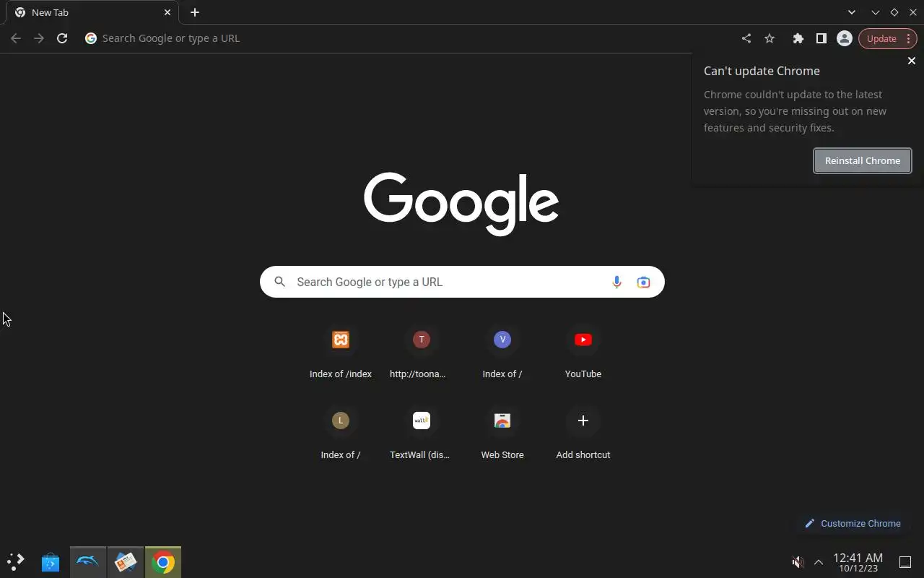The height and width of the screenshot is (578, 924).
Task: Click Reinstall Chrome button
Action: (863, 160)
